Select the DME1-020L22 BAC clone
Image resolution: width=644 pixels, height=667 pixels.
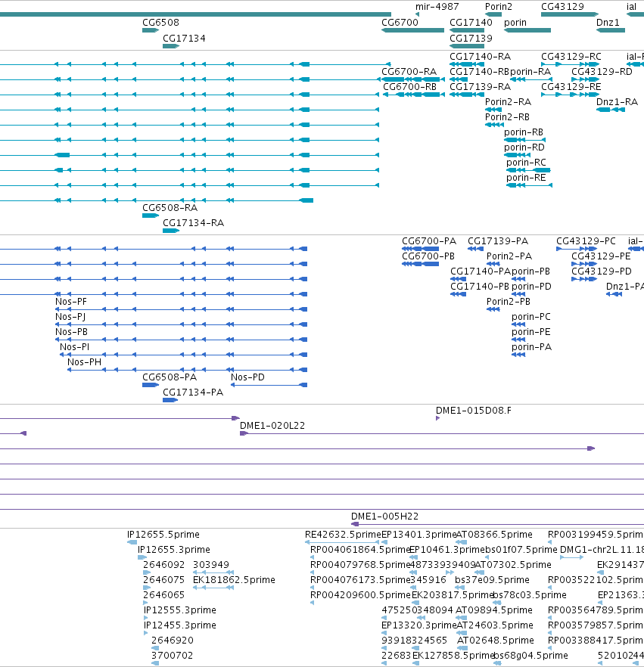pyautogui.click(x=442, y=433)
